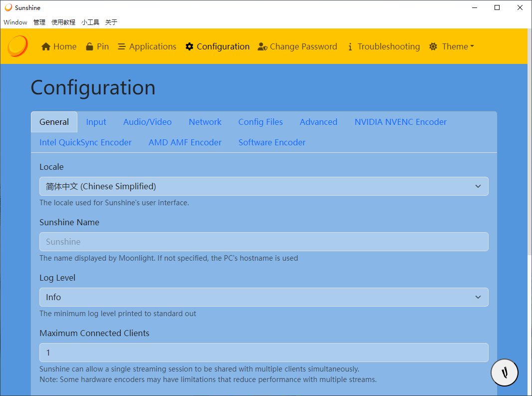Click the Troubleshooting info icon
This screenshot has height=396, width=532.
coord(350,46)
